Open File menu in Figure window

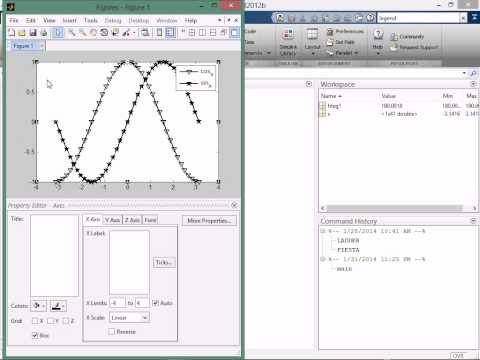[x=14, y=20]
